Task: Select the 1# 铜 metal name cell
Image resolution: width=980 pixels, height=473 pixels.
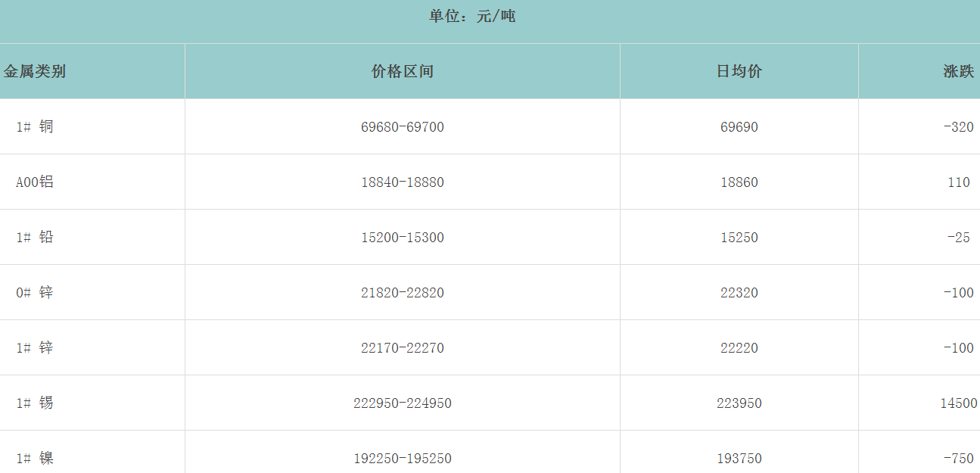Action: point(35,127)
